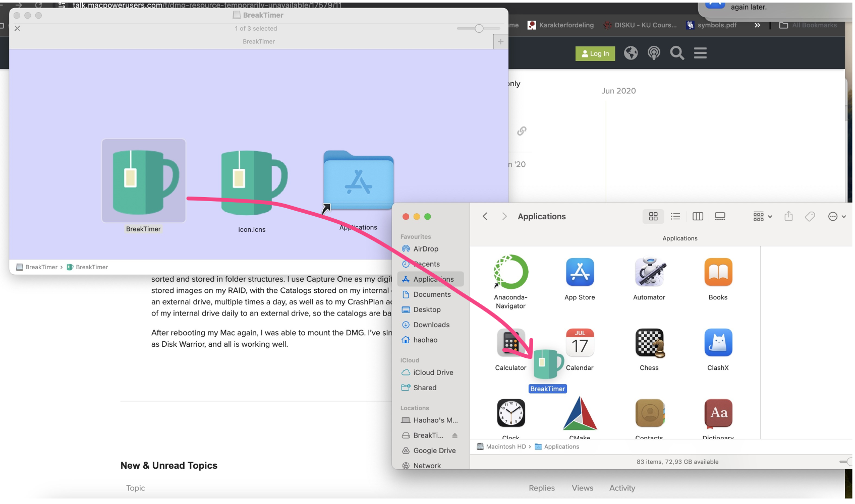
Task: Click Applications in Finder path bar
Action: coord(557,447)
